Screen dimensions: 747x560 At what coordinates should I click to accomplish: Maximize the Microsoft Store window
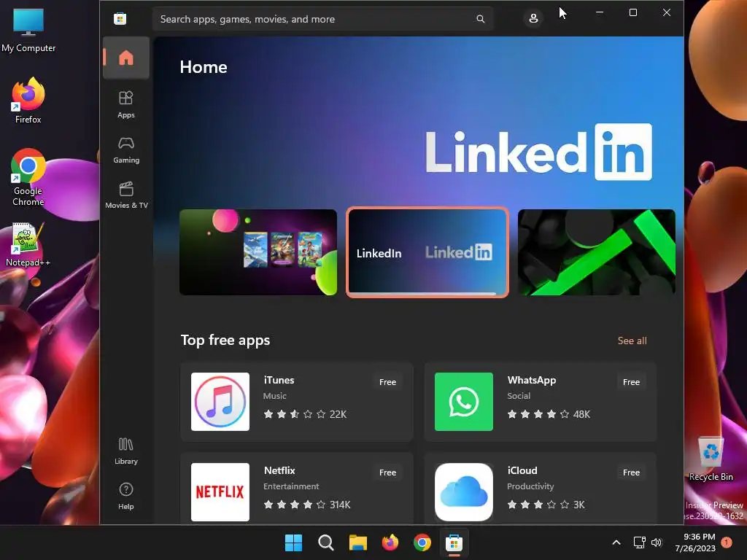point(633,12)
